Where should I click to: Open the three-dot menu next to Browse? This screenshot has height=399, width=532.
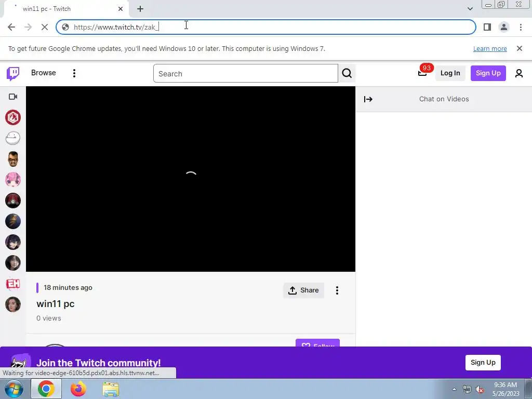[74, 73]
